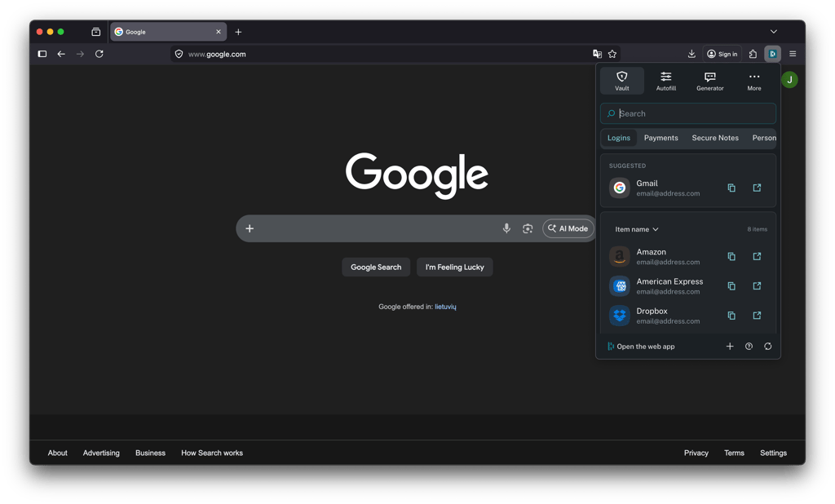The height and width of the screenshot is (504, 835).
Task: Open the browser hamburger menu
Action: tap(793, 54)
